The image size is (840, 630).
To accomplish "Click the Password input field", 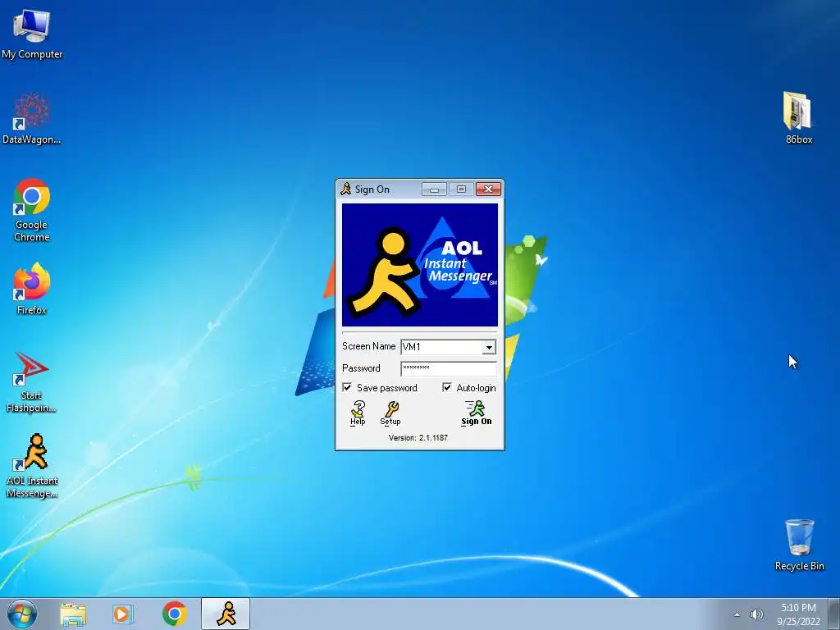I will pyautogui.click(x=449, y=368).
